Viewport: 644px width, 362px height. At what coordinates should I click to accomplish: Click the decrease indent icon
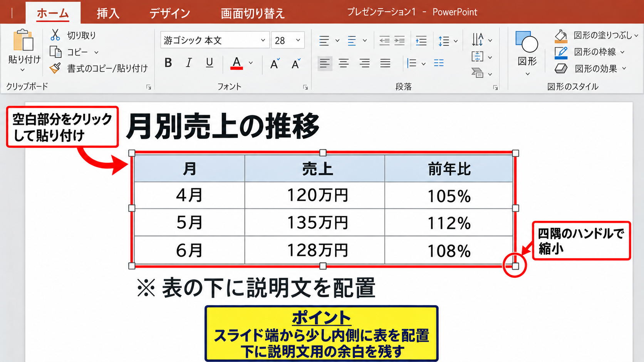[x=384, y=40]
